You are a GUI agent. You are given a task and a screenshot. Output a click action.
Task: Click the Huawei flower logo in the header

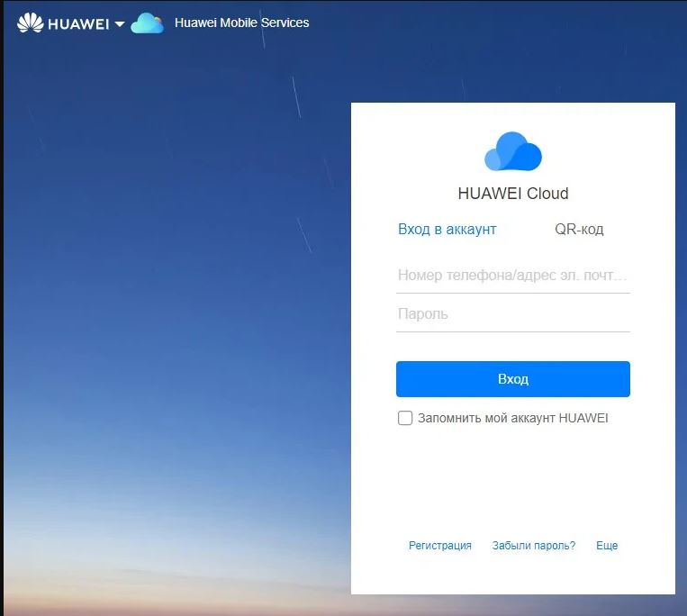pos(31,23)
